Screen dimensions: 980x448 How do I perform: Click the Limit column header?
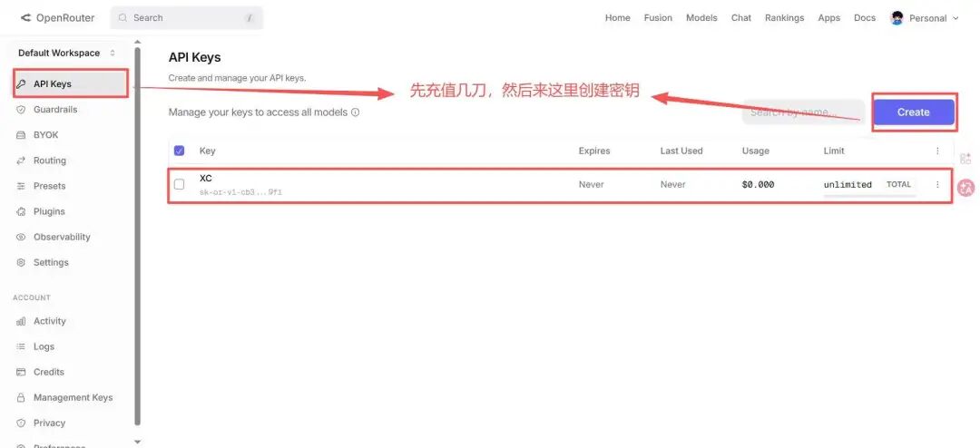click(834, 151)
